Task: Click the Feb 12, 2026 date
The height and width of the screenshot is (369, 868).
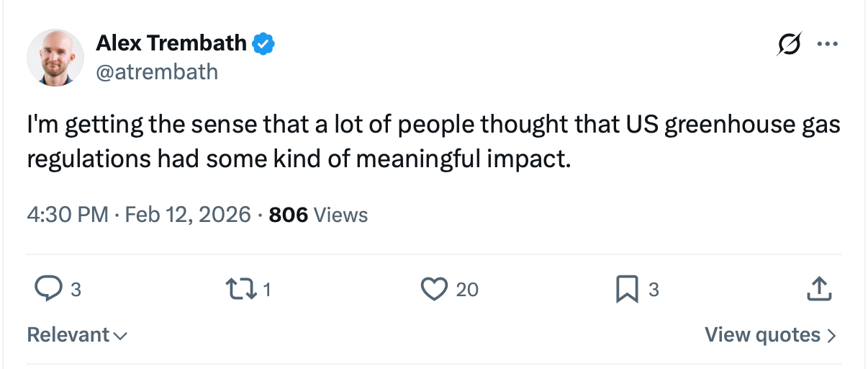Action: 188,215
